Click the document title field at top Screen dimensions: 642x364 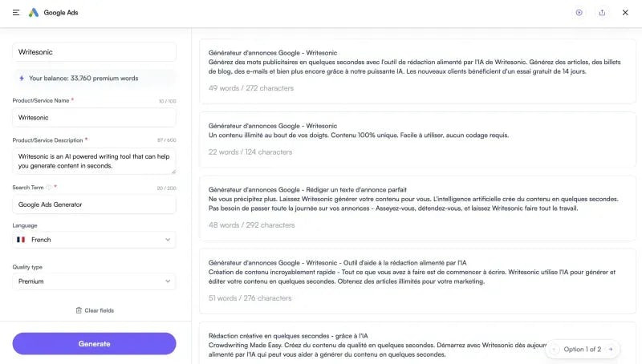pos(94,52)
